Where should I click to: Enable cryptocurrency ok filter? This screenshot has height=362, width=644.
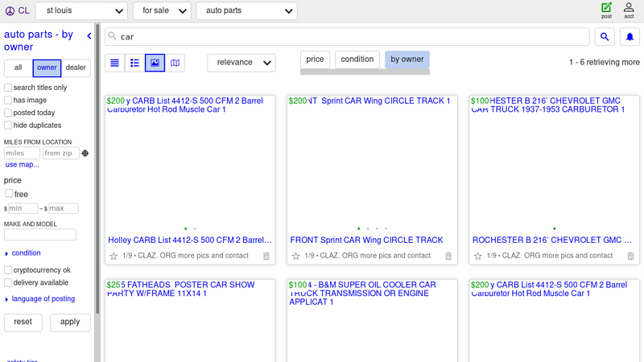click(x=8, y=269)
